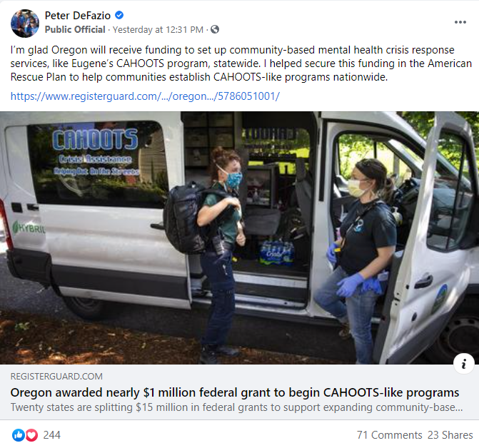479x448 pixels.
Task: Click the CAHOOTS van article image
Action: tap(240, 238)
